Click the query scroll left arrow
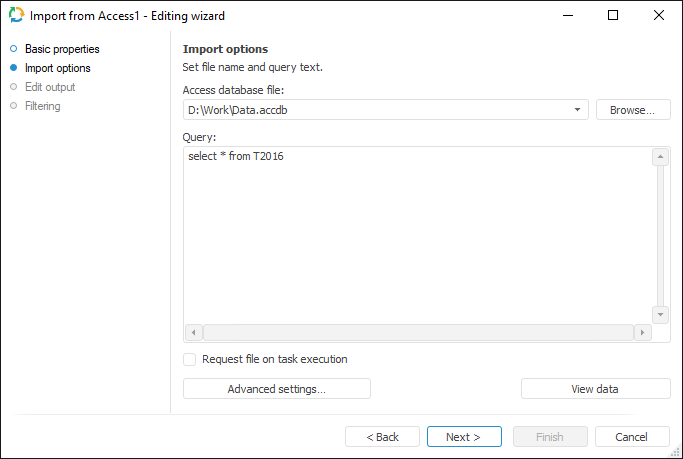The height and width of the screenshot is (459, 683). pyautogui.click(x=194, y=332)
